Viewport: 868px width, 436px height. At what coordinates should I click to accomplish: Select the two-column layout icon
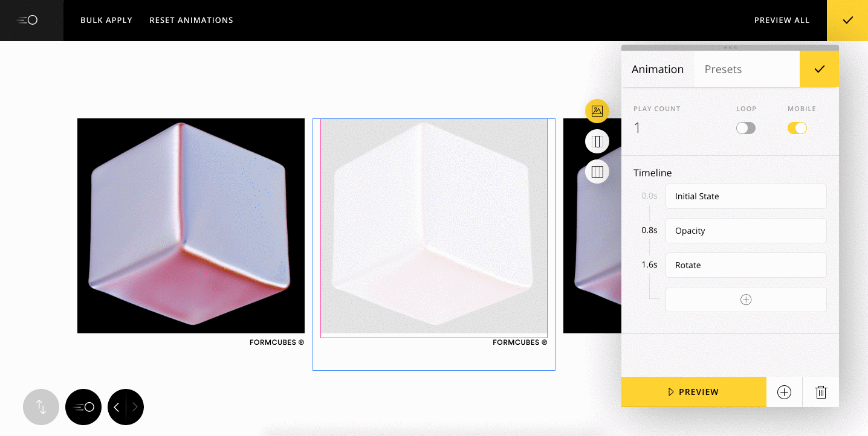[x=597, y=141]
